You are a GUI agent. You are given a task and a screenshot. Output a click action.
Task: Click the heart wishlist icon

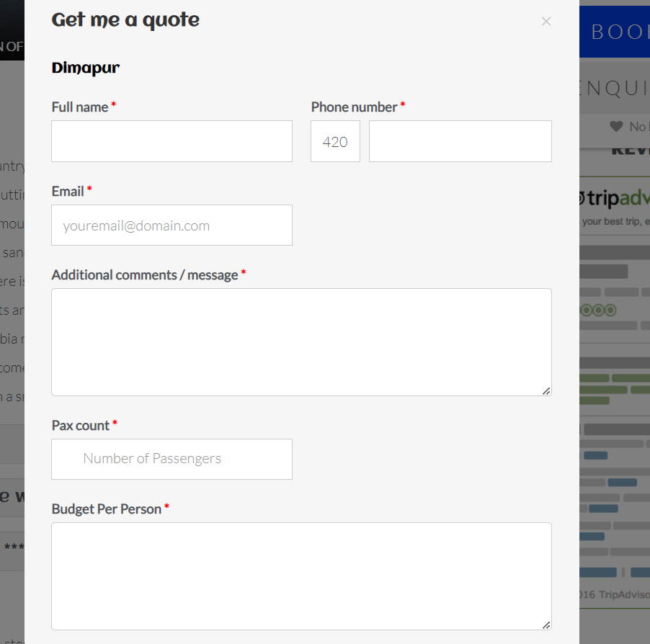click(615, 127)
